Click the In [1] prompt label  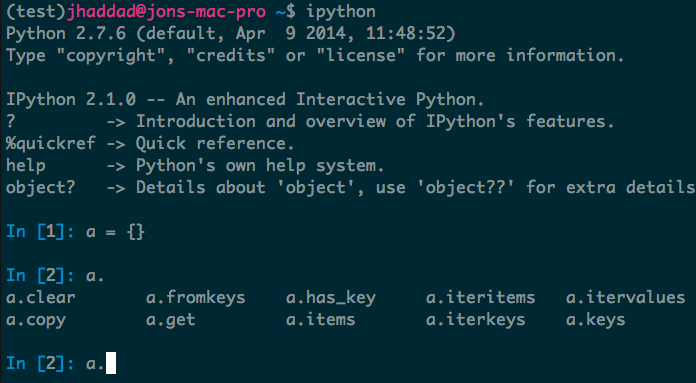click(40, 232)
